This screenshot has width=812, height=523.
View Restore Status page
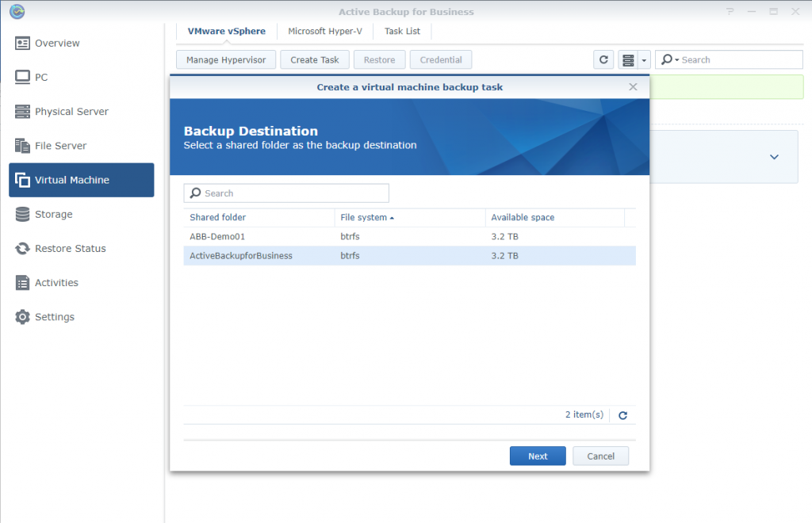pyautogui.click(x=70, y=248)
